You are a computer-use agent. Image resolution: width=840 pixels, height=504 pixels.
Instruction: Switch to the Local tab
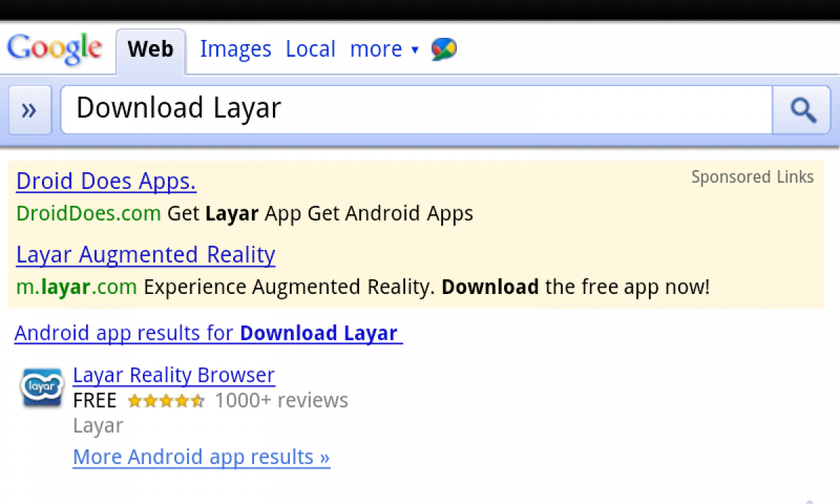pyautogui.click(x=311, y=49)
